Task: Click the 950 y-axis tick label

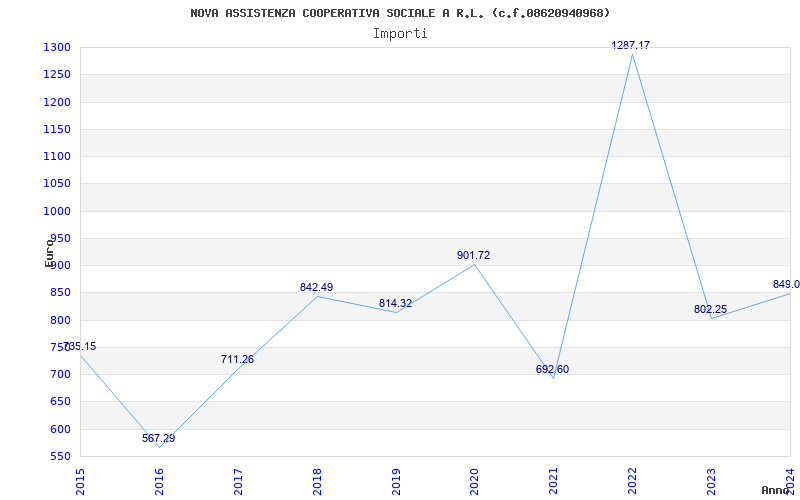Action: coord(60,238)
